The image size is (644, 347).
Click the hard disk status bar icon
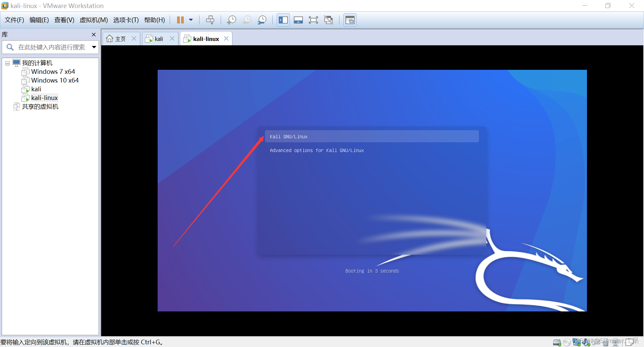557,343
